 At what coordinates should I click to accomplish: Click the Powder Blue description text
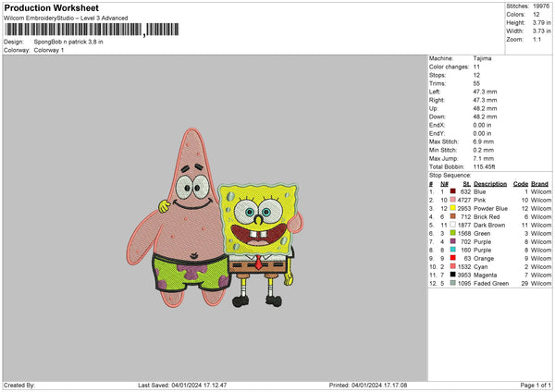(x=490, y=208)
